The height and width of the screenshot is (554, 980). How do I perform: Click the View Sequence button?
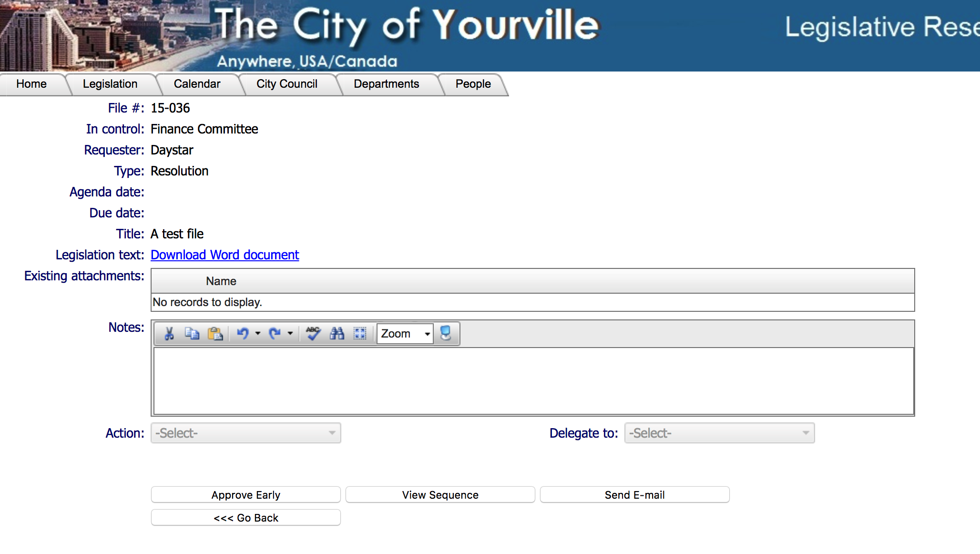(439, 495)
